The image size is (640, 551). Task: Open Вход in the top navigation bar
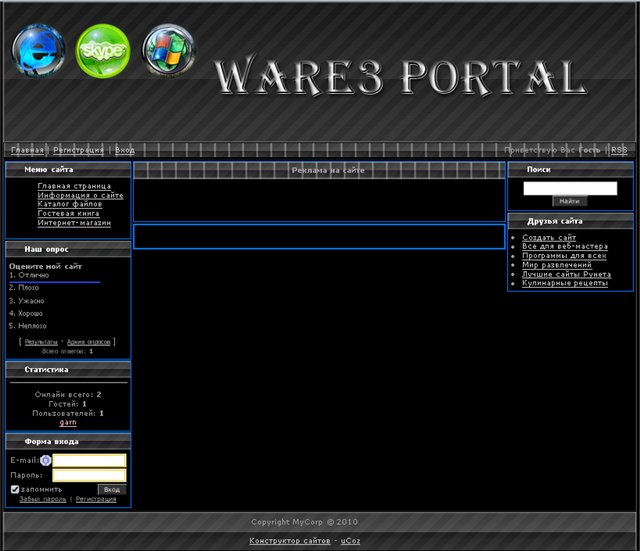click(125, 150)
